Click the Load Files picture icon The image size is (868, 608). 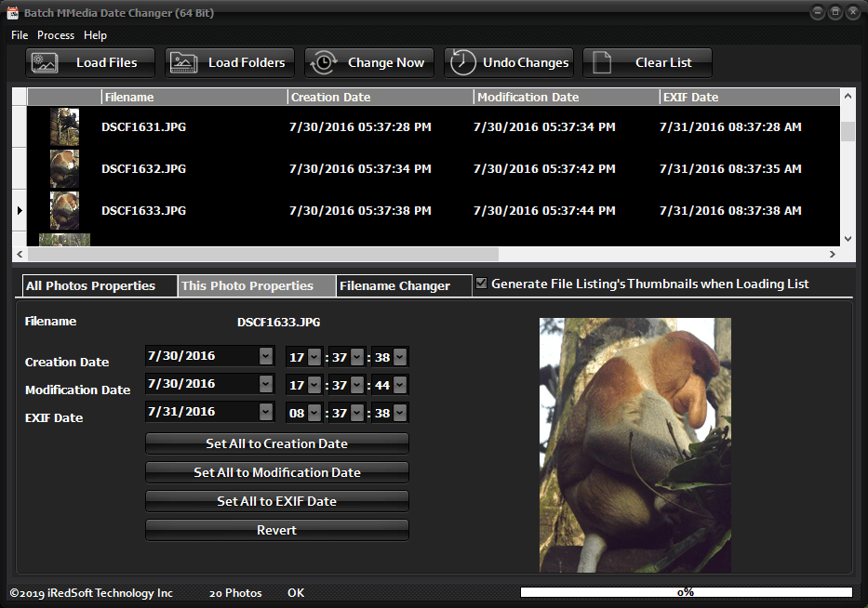pos(45,63)
